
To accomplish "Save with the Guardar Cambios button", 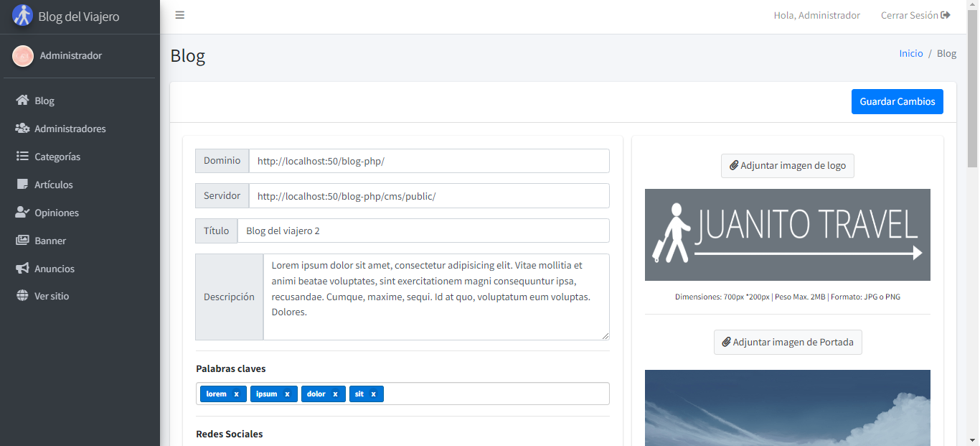I will [x=897, y=101].
